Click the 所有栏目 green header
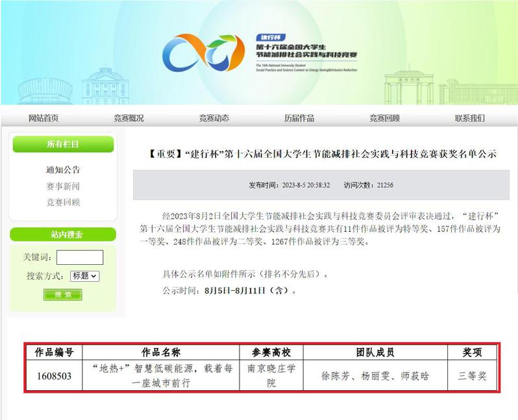Viewport: 518px width, 420px height. point(63,144)
